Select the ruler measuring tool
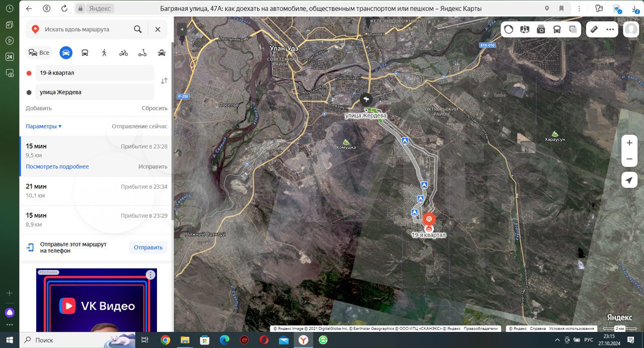The height and width of the screenshot is (348, 644). (x=594, y=29)
